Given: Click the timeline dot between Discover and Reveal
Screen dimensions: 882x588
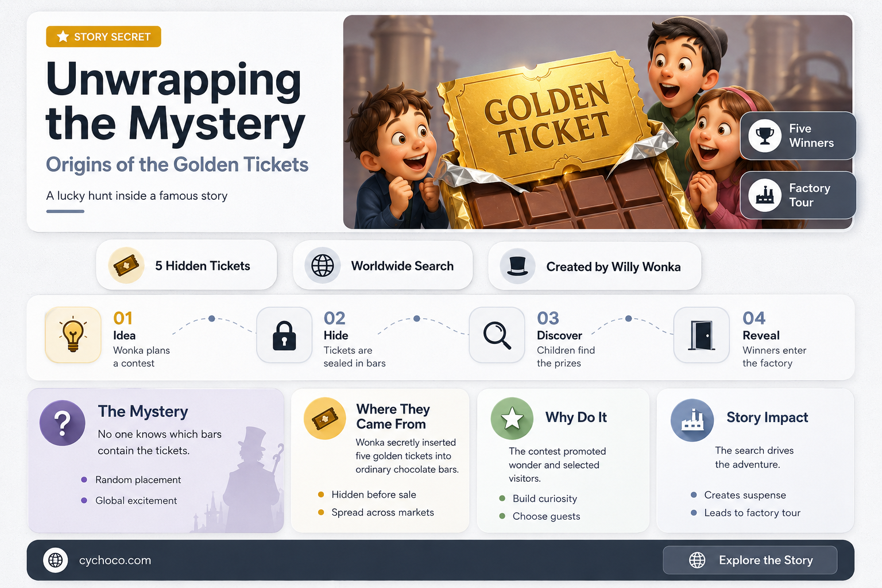Looking at the screenshot, I should pyautogui.click(x=628, y=318).
